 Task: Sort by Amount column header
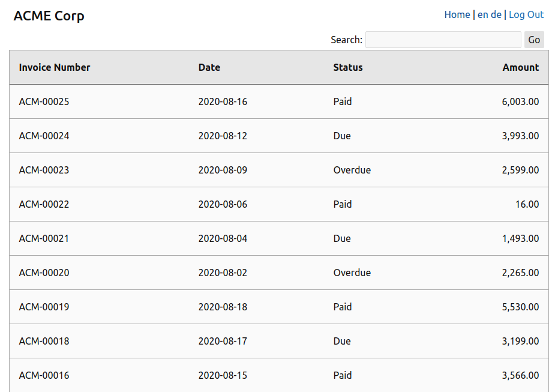(x=521, y=67)
